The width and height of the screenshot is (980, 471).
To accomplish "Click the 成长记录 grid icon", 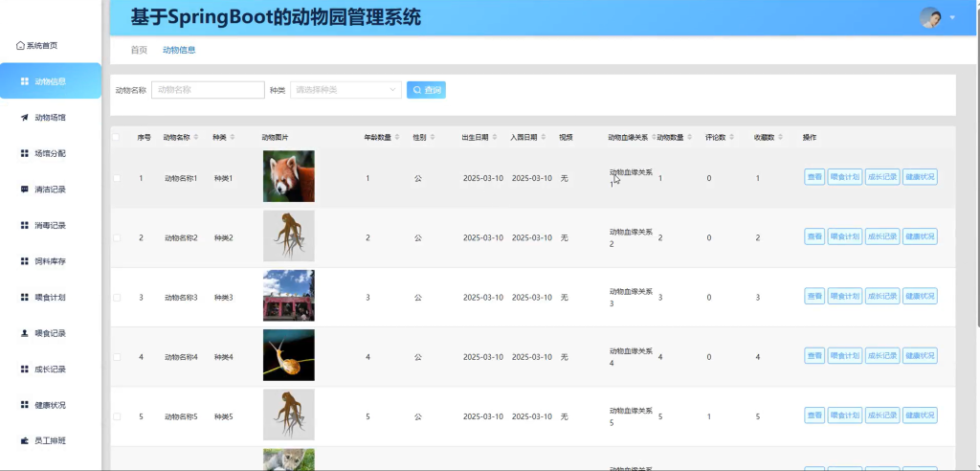I will click(x=24, y=369).
